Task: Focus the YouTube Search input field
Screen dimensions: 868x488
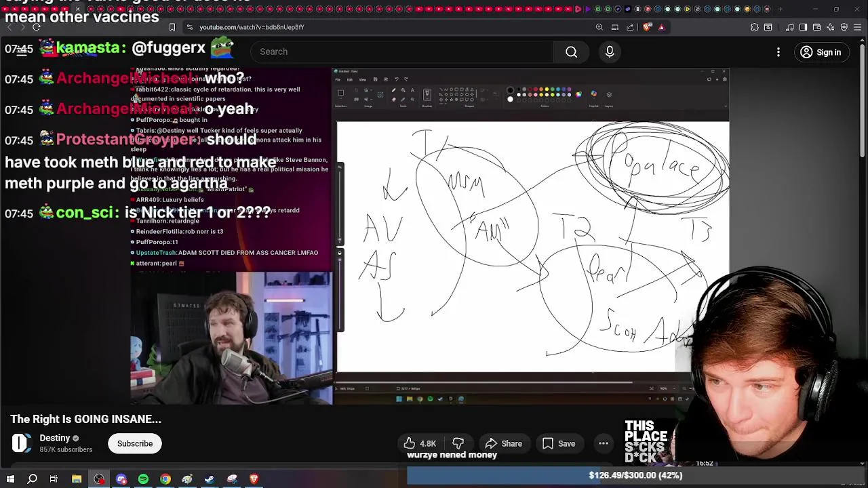Action: [x=403, y=52]
